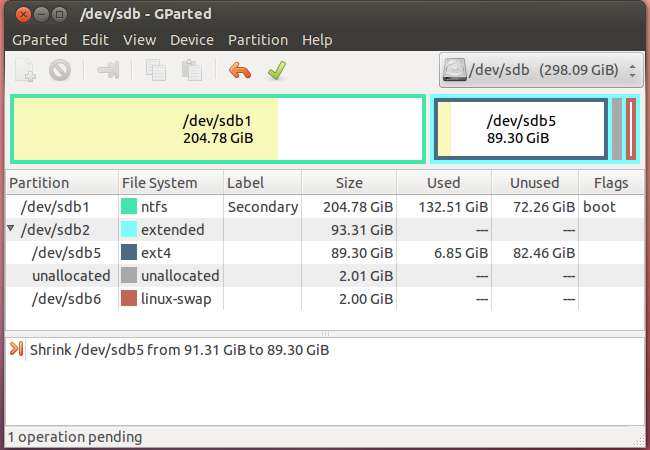This screenshot has height=450, width=650.
Task: Click the linux-swap color swatch
Action: coord(129,299)
